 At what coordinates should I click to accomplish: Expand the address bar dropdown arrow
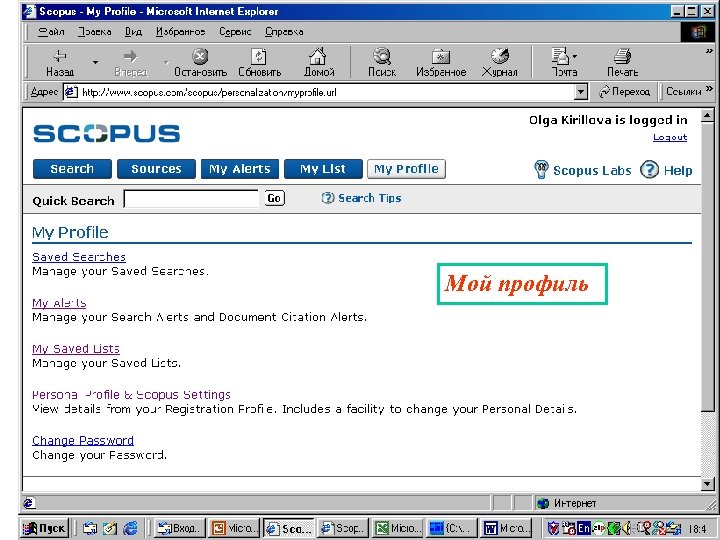pos(581,92)
